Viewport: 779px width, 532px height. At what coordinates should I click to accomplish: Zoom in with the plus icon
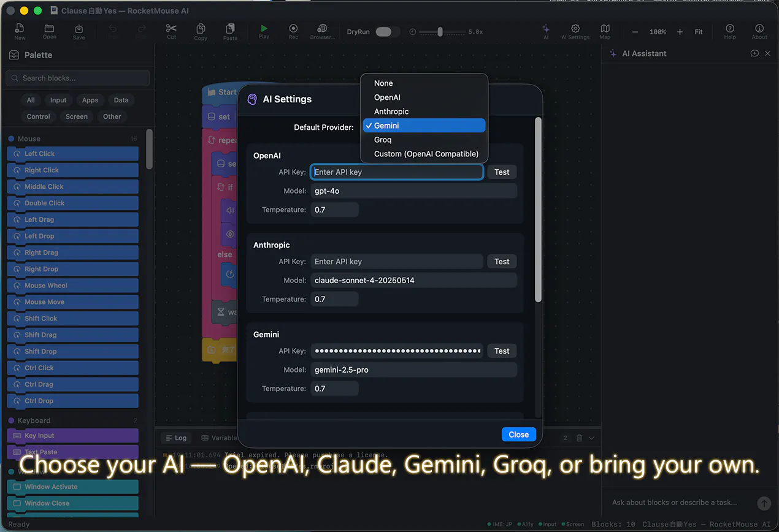680,32
